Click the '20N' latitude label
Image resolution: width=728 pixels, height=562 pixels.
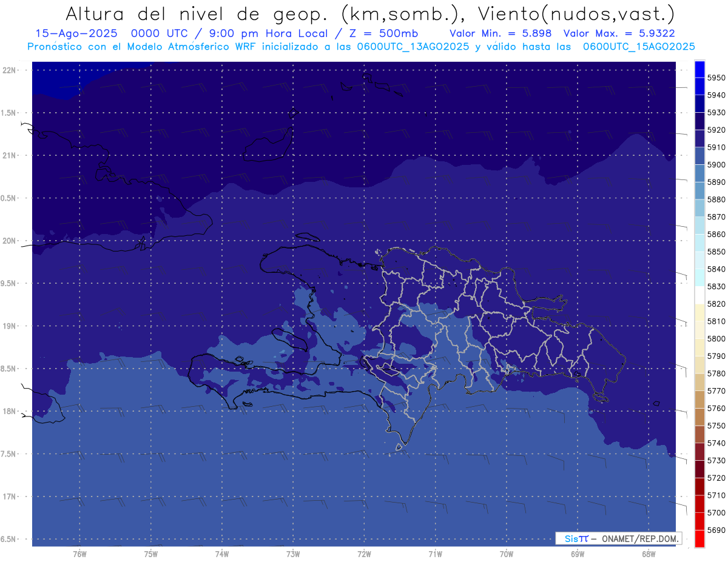(8, 241)
